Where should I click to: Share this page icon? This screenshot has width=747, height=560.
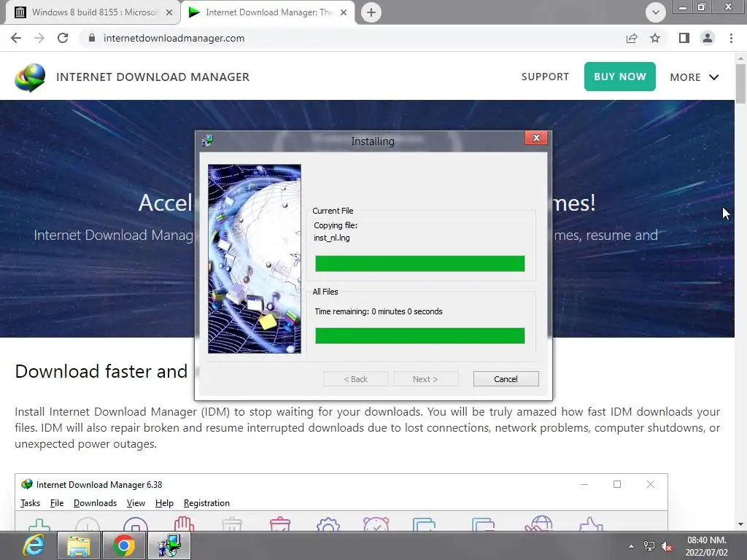632,38
